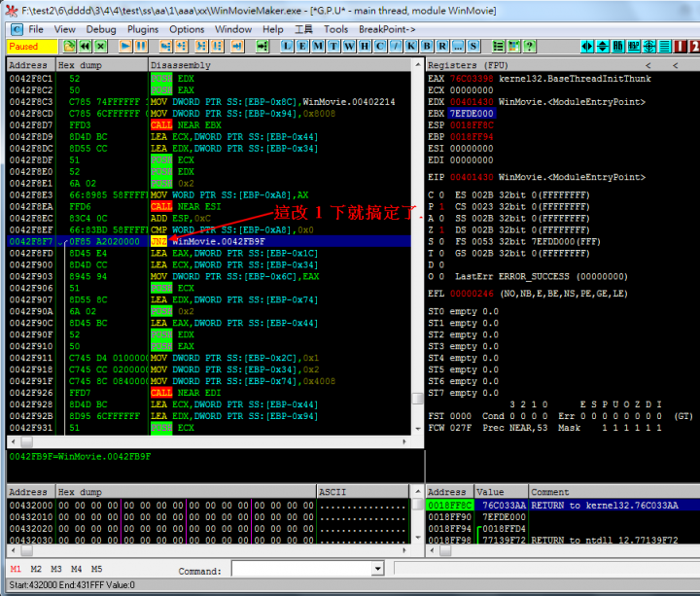
Task: Run the program with Play icon
Action: [125, 46]
